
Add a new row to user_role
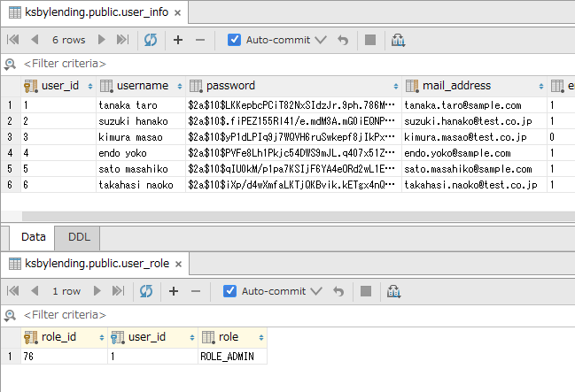click(x=174, y=291)
